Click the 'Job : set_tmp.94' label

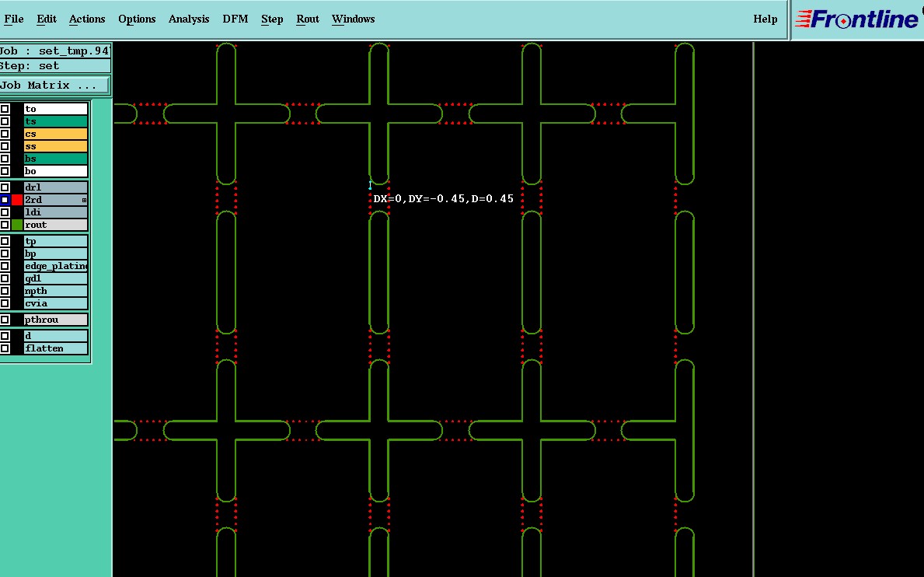pos(54,51)
